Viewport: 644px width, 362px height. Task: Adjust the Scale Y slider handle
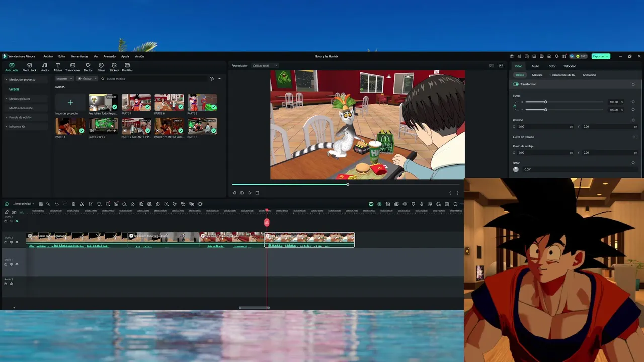point(545,109)
